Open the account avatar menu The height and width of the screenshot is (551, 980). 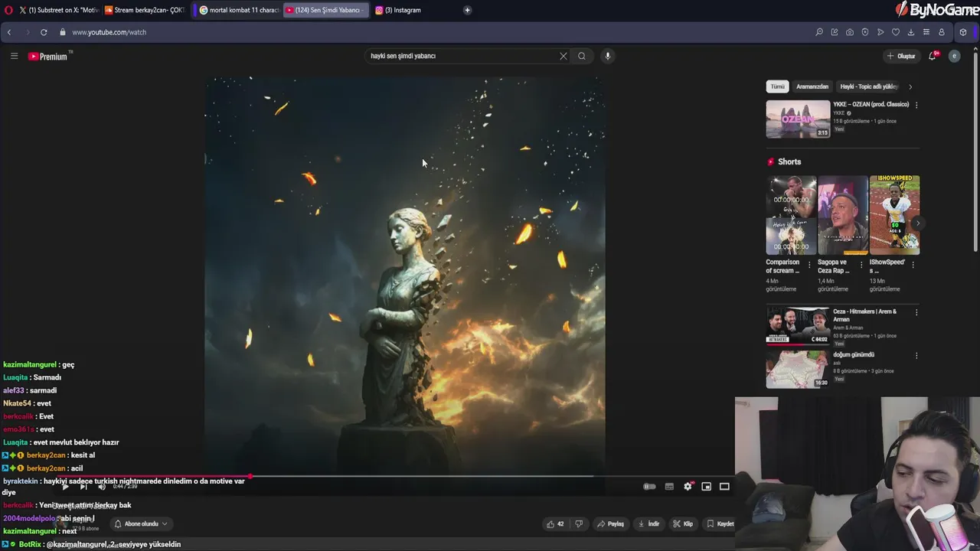[954, 56]
